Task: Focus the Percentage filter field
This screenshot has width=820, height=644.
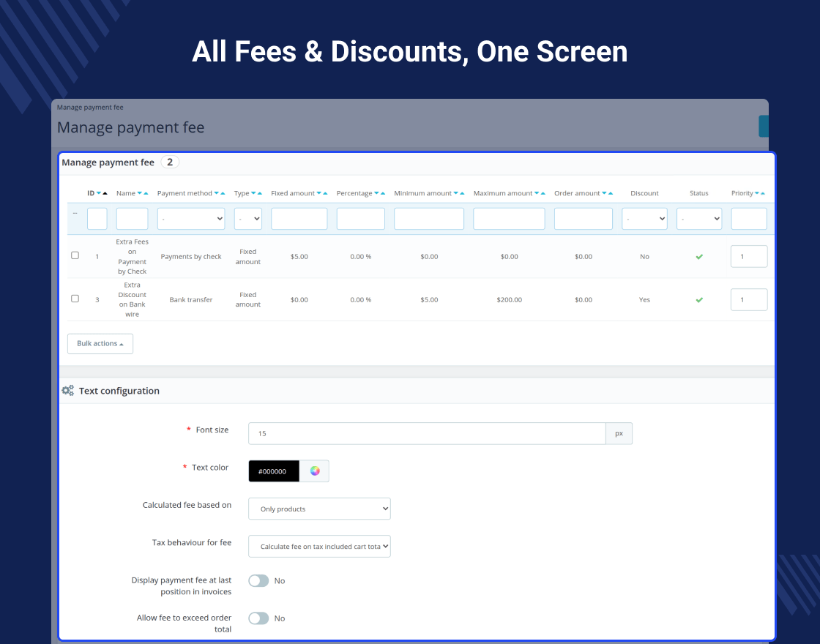Action: pos(361,219)
